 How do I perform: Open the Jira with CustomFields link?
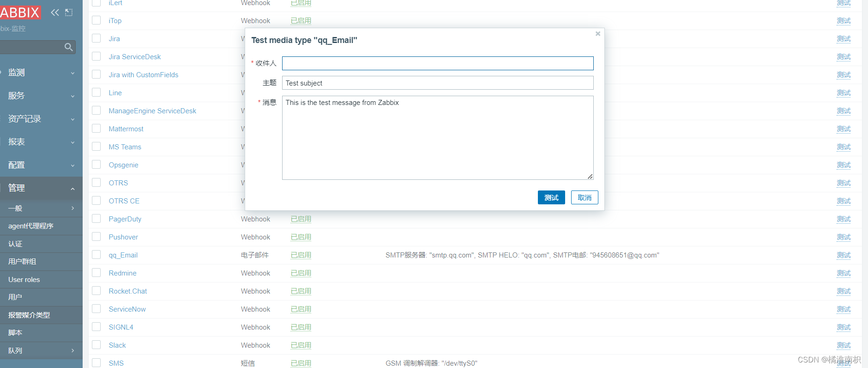tap(144, 75)
